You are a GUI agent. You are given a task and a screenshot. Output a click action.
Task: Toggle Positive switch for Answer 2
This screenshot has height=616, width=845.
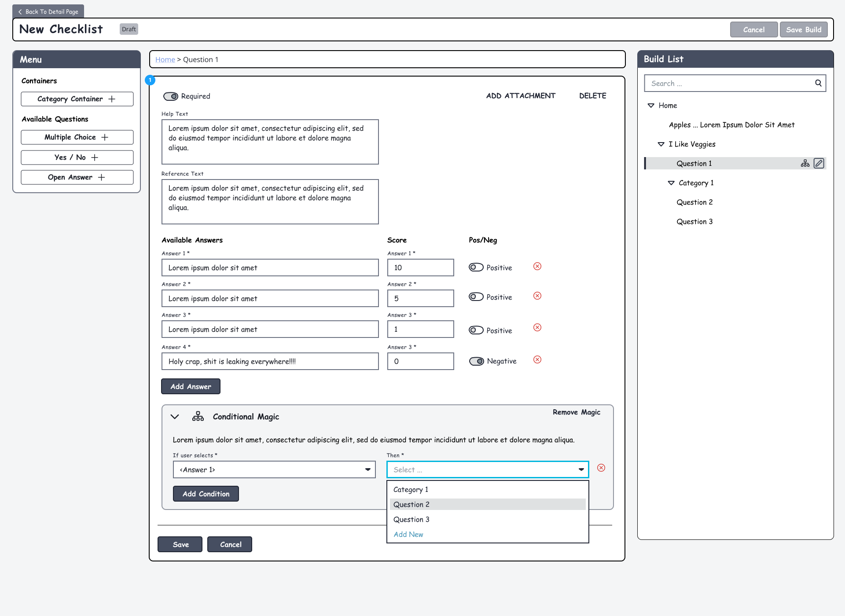476,297
